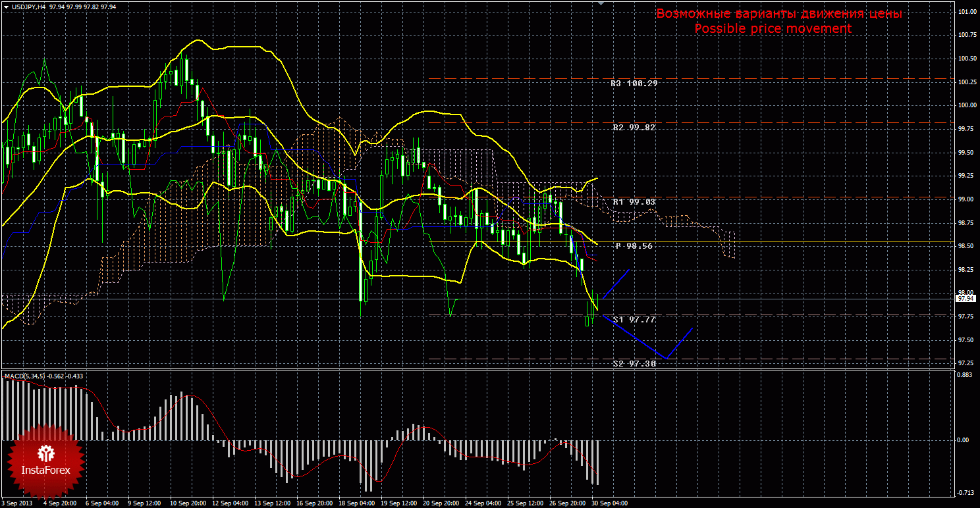
Task: Click the InstaForex logo badge
Action: [x=45, y=461]
